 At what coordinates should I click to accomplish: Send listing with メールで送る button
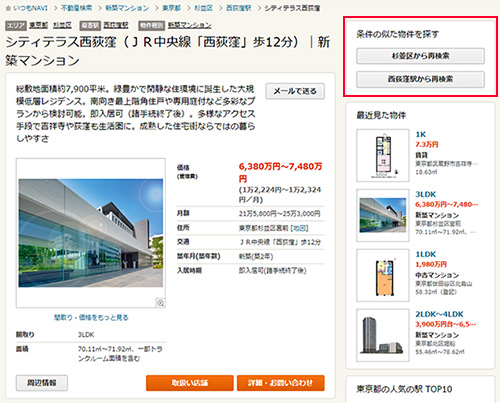click(295, 91)
